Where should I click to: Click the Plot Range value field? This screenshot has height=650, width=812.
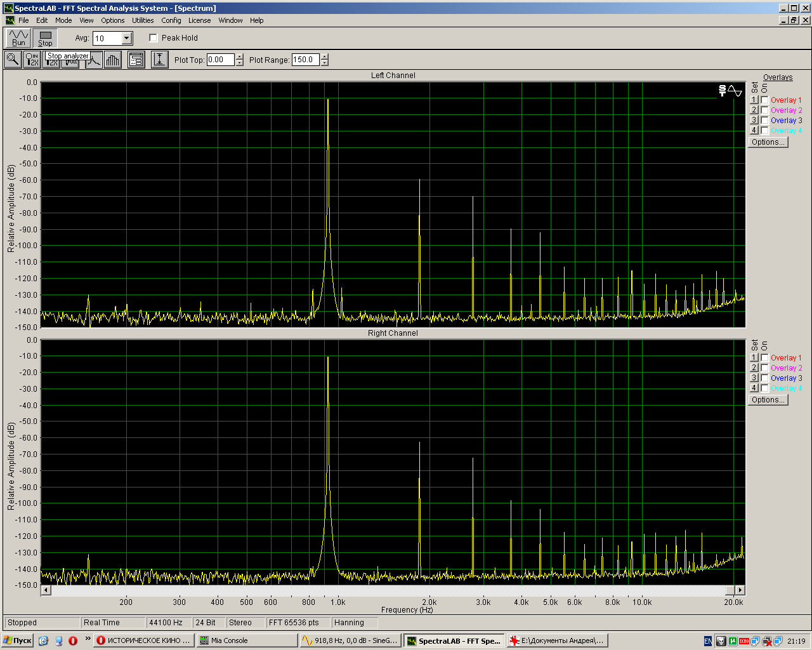306,60
